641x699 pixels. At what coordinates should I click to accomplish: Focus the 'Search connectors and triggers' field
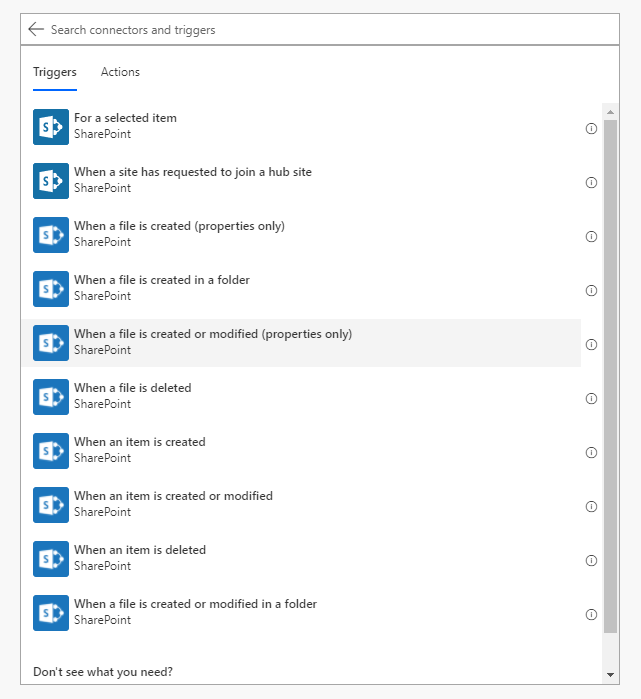pos(332,29)
